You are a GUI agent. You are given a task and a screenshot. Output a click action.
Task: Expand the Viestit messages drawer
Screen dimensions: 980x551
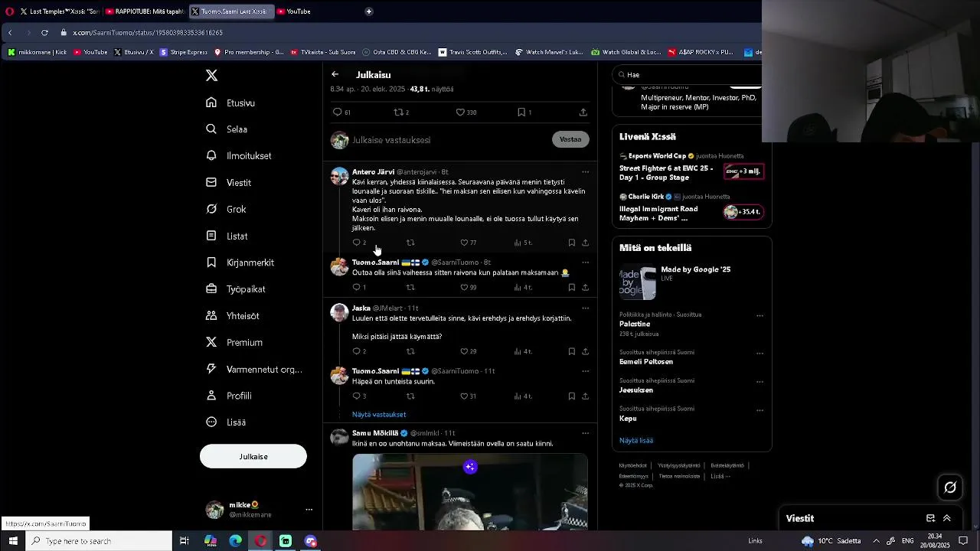click(x=947, y=518)
